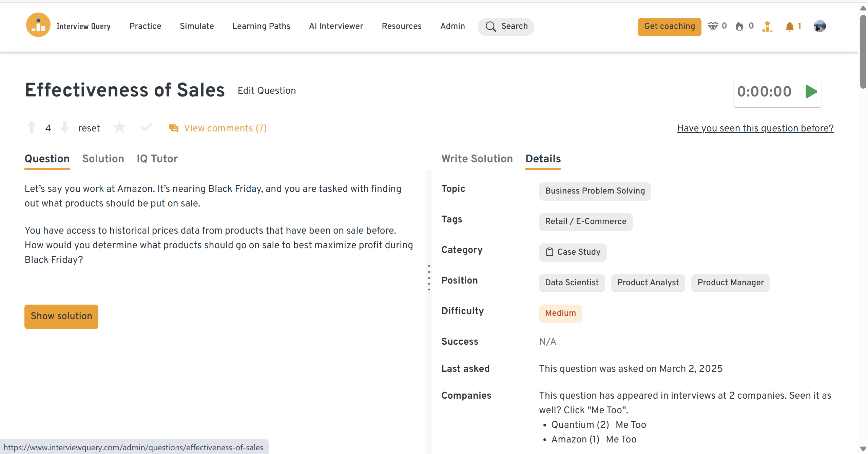Open the user profile avatar
The height and width of the screenshot is (454, 868).
[x=819, y=26]
